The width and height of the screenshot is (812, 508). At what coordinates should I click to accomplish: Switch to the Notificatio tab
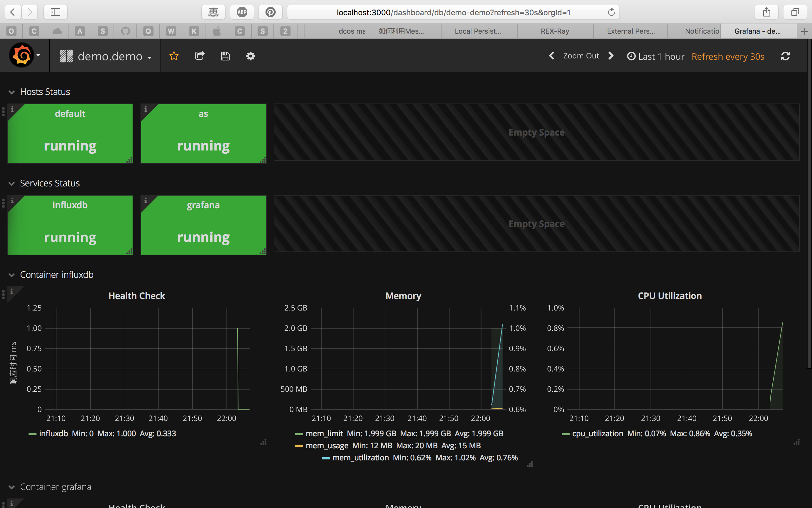click(694, 31)
